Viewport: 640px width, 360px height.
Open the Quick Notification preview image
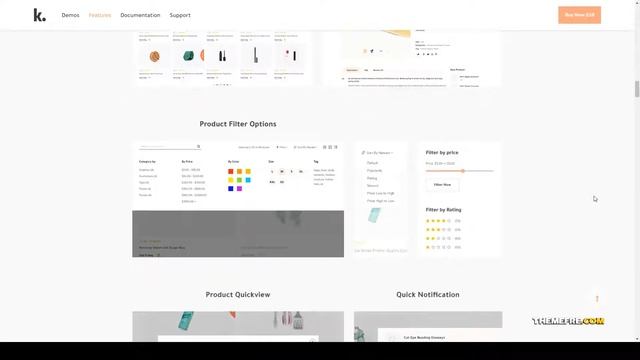428,327
